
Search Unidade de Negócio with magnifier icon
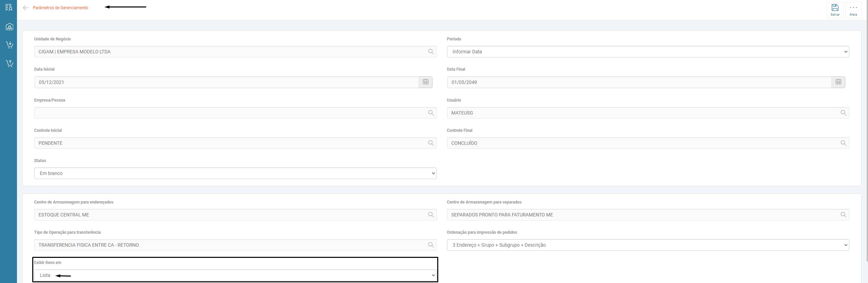[431, 52]
